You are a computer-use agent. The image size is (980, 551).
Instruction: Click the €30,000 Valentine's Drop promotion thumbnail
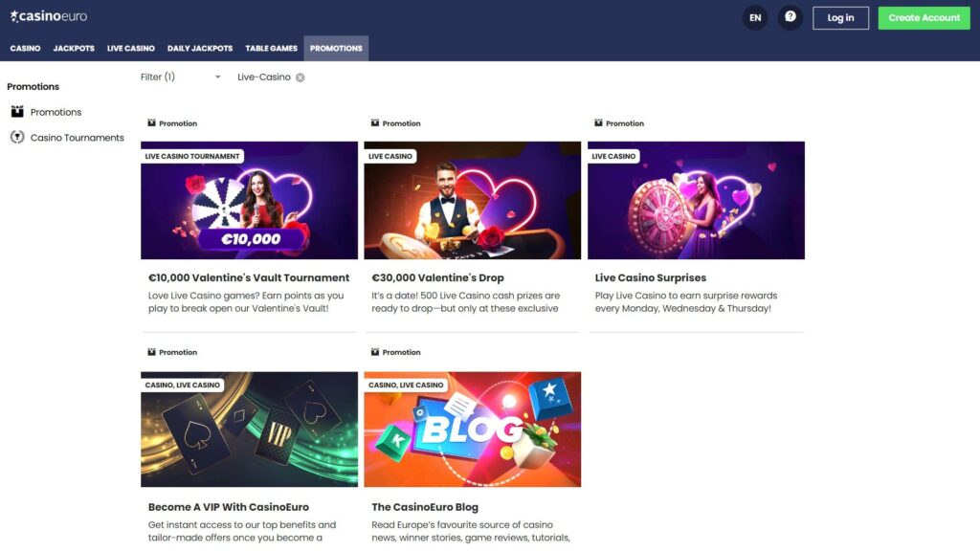point(472,199)
